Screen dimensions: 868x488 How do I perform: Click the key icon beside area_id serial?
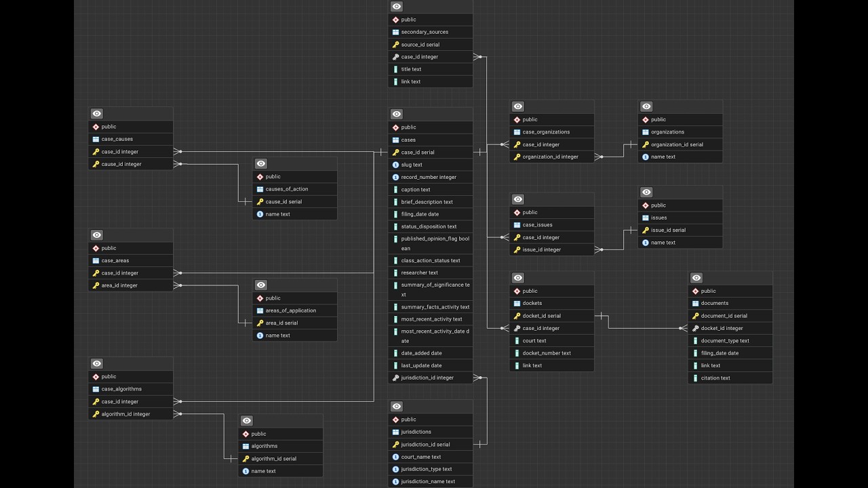(x=260, y=323)
